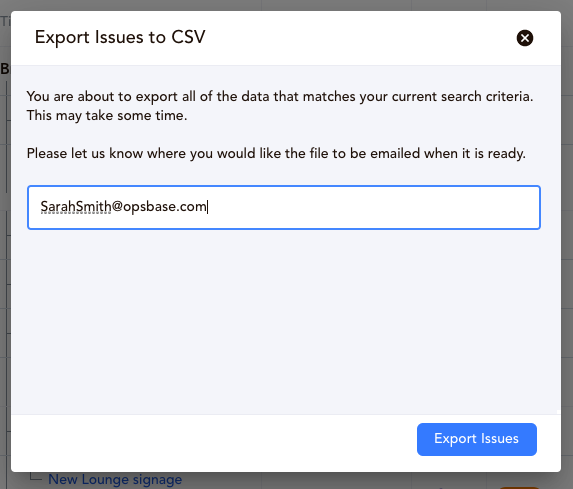Viewport: 573px width, 489px height.
Task: Click the dimmed backdrop above the dialog
Action: 286,5
